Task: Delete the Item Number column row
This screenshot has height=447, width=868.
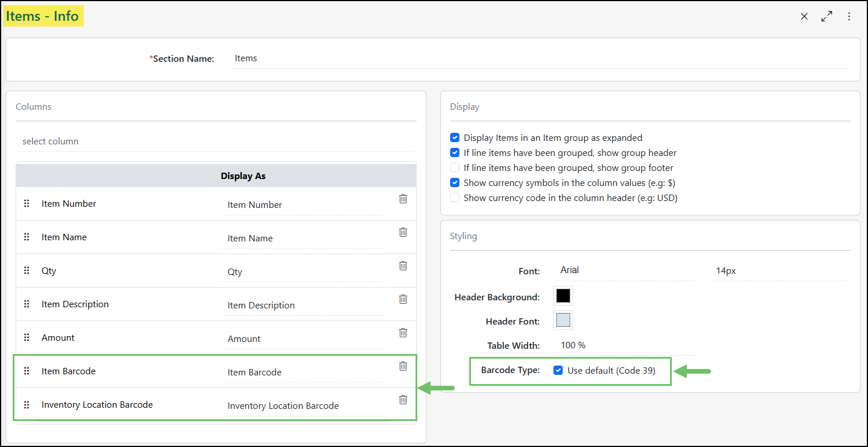Action: [403, 199]
